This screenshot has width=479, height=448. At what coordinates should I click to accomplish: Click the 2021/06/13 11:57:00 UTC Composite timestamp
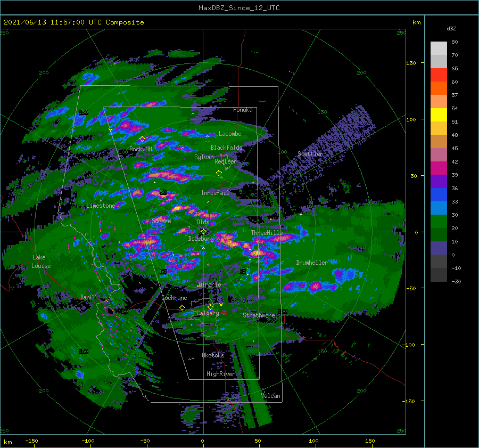click(73, 22)
